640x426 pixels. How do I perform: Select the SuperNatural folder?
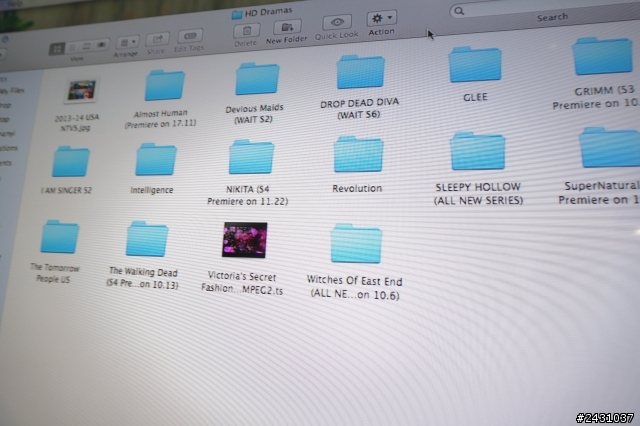point(610,147)
